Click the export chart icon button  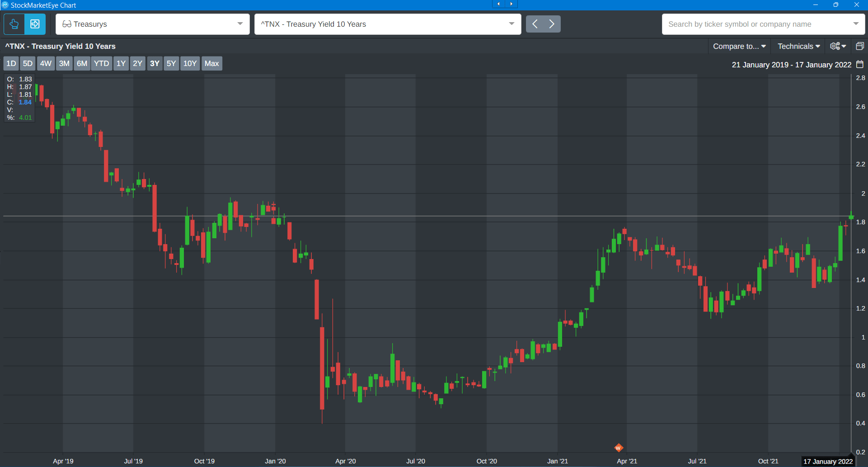point(35,24)
